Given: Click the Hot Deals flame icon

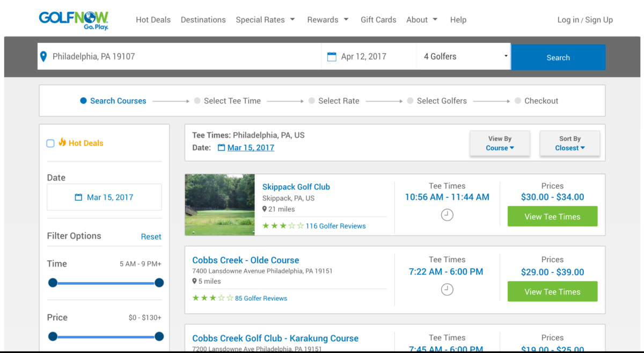Looking at the screenshot, I should (x=62, y=142).
